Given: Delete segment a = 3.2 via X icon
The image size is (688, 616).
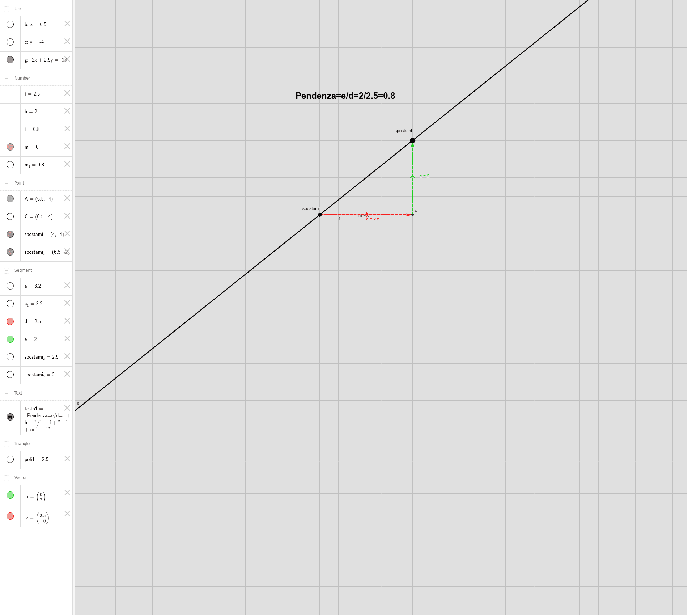Looking at the screenshot, I should 67,285.
